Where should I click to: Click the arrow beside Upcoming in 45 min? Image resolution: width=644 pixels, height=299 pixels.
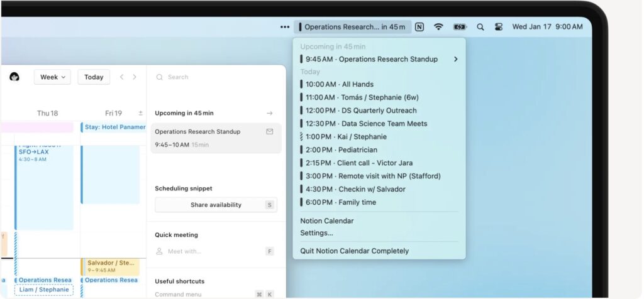pyautogui.click(x=269, y=113)
